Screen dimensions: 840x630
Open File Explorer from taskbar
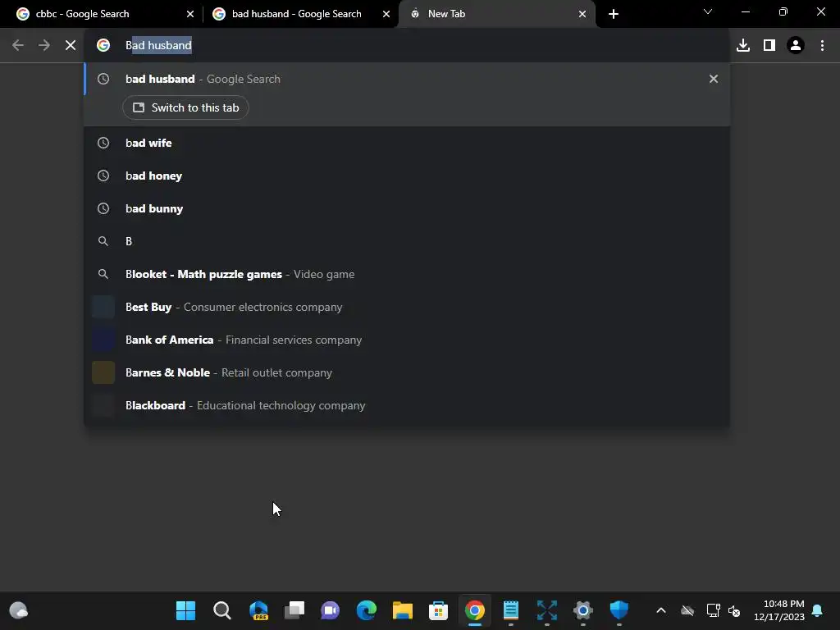point(402,610)
